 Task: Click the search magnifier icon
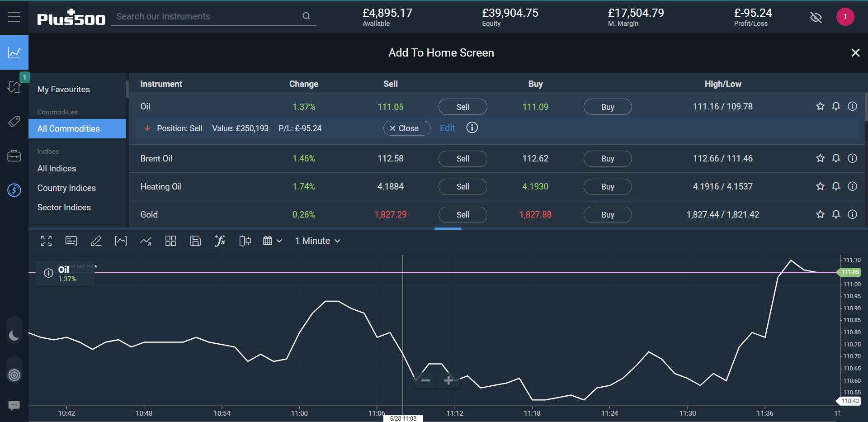click(x=306, y=16)
